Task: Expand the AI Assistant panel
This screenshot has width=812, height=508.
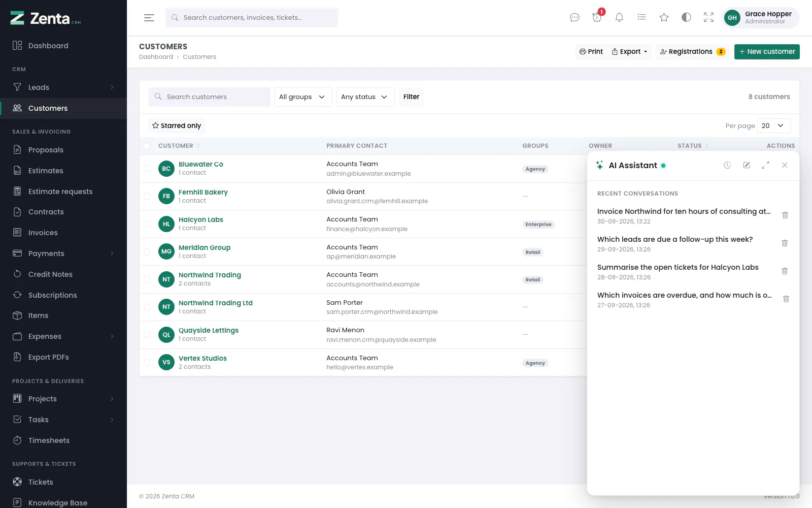Action: (x=765, y=165)
